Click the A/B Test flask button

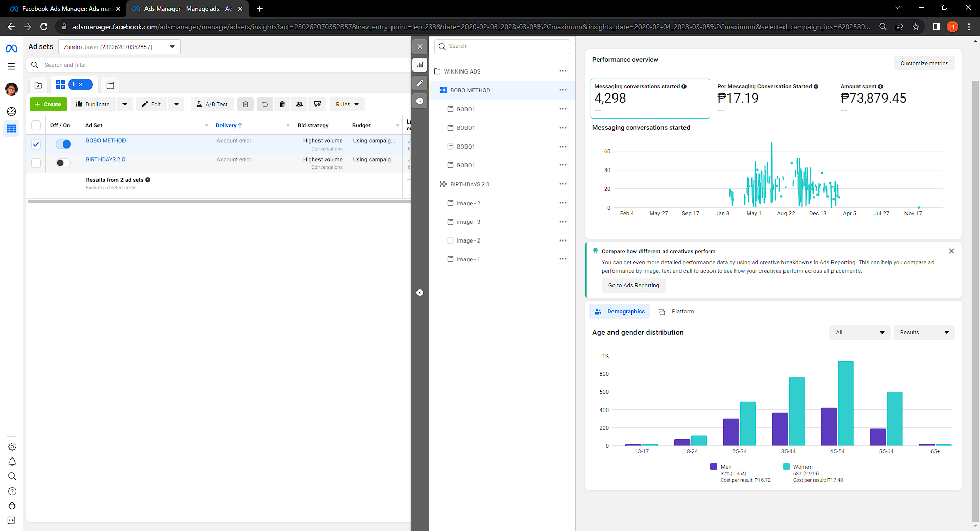(212, 104)
